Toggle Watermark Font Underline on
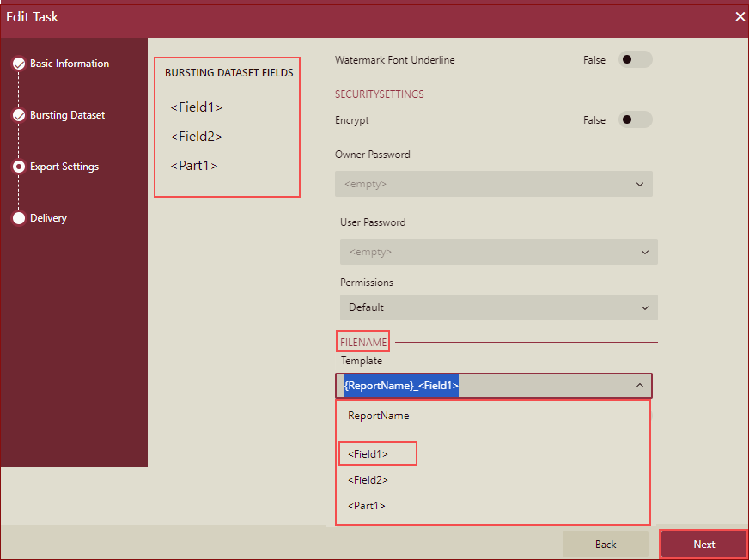Image resolution: width=749 pixels, height=560 pixels. (x=636, y=59)
